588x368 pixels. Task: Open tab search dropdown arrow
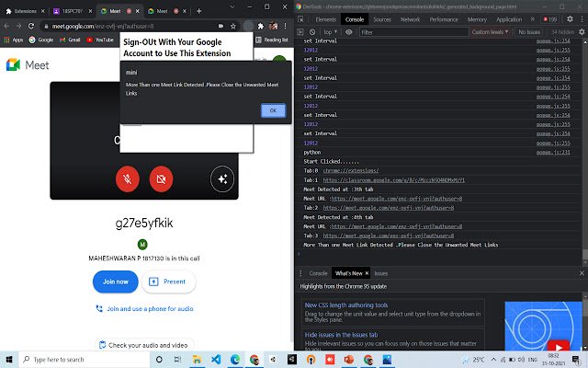click(232, 6)
